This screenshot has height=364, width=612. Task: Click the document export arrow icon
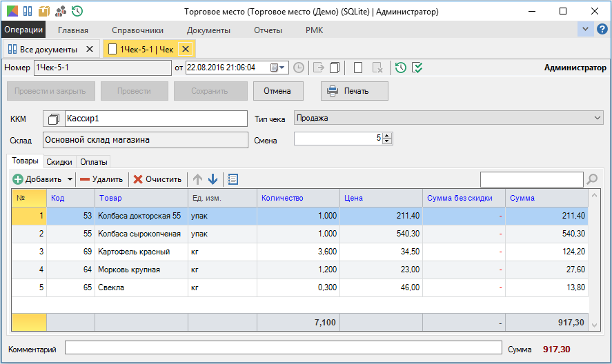pyautogui.click(x=319, y=68)
